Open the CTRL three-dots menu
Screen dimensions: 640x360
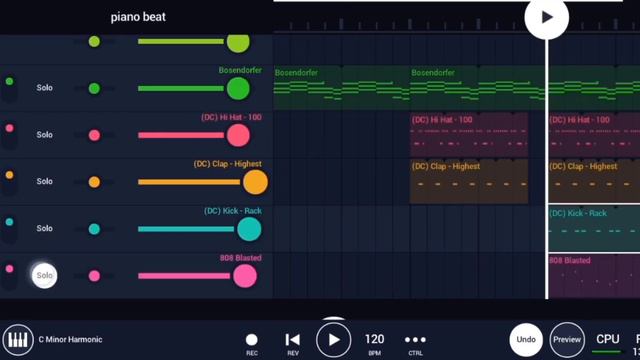tap(415, 344)
